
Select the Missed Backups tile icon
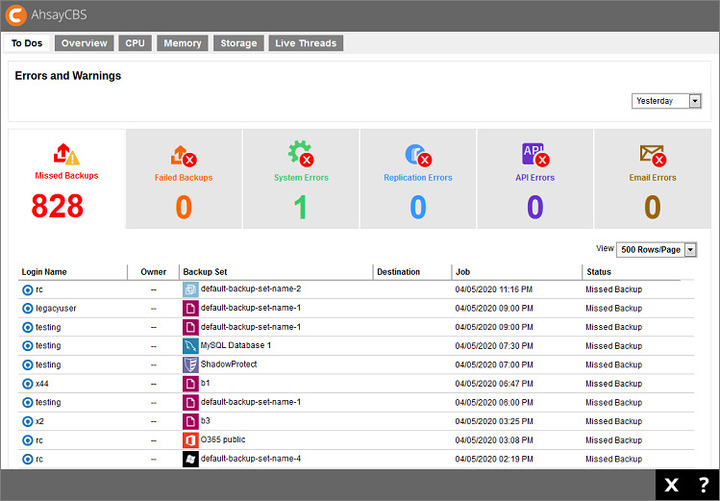click(x=66, y=154)
